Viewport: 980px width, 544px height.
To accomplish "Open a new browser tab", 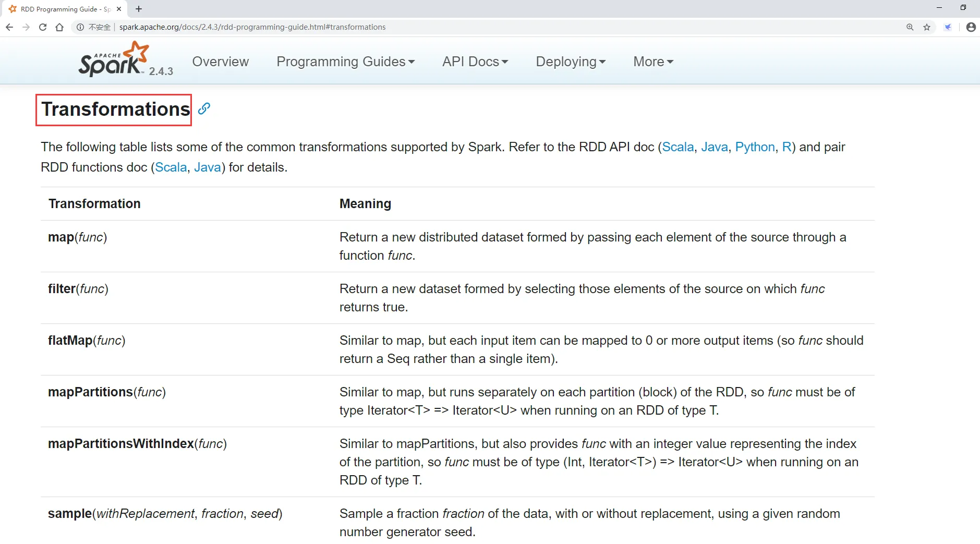I will click(139, 9).
